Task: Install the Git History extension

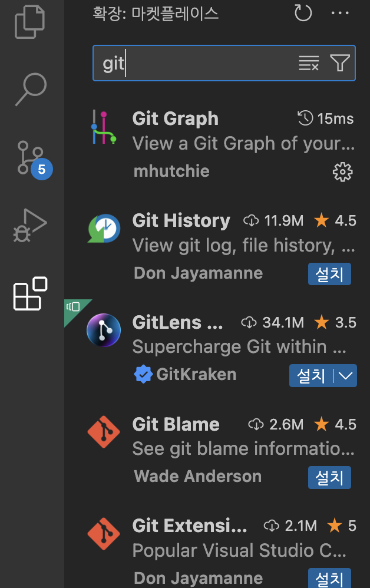Action: point(329,274)
